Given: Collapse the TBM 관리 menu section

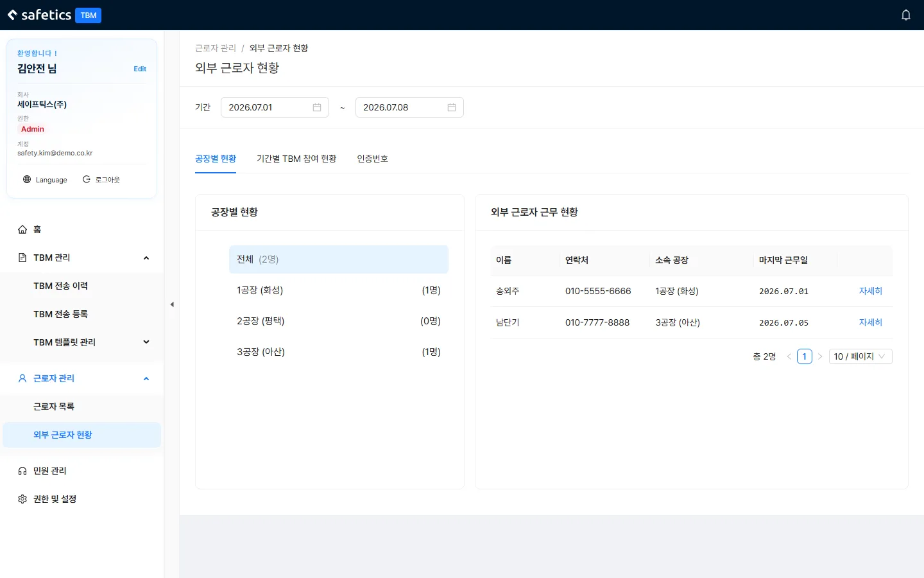Looking at the screenshot, I should [x=146, y=258].
